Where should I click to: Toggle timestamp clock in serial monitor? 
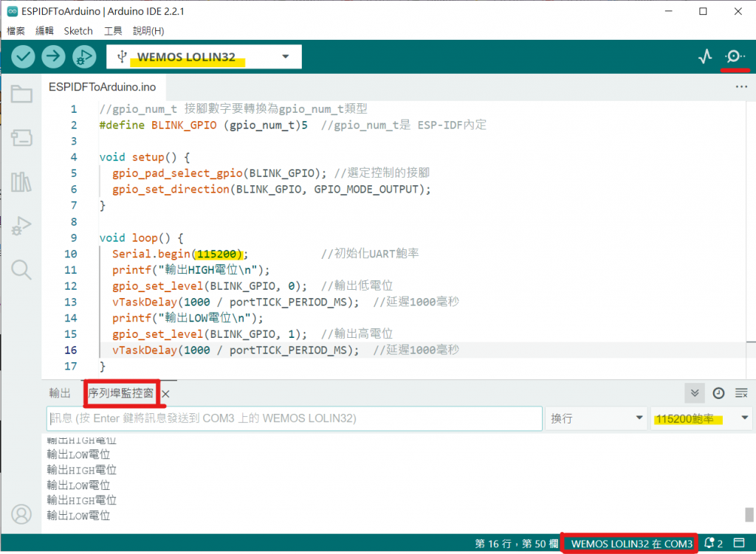click(718, 394)
